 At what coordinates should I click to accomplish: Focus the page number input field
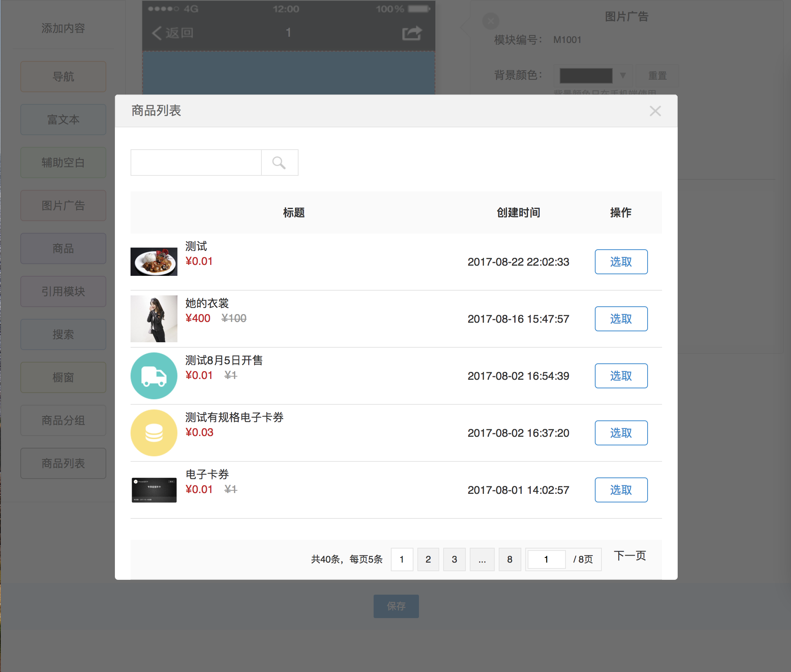coord(546,559)
